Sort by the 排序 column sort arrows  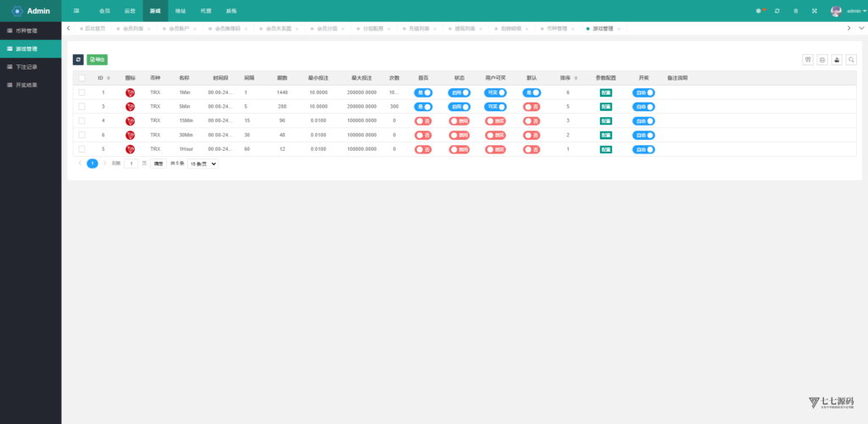(576, 78)
